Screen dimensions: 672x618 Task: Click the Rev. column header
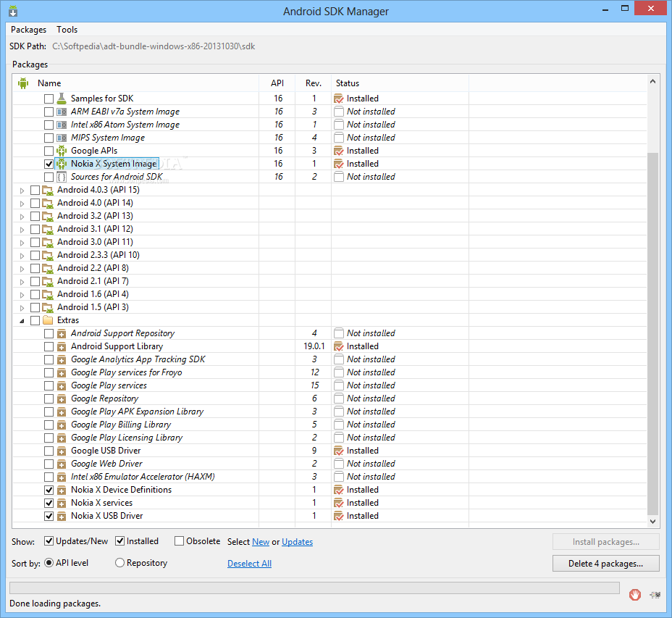[314, 83]
